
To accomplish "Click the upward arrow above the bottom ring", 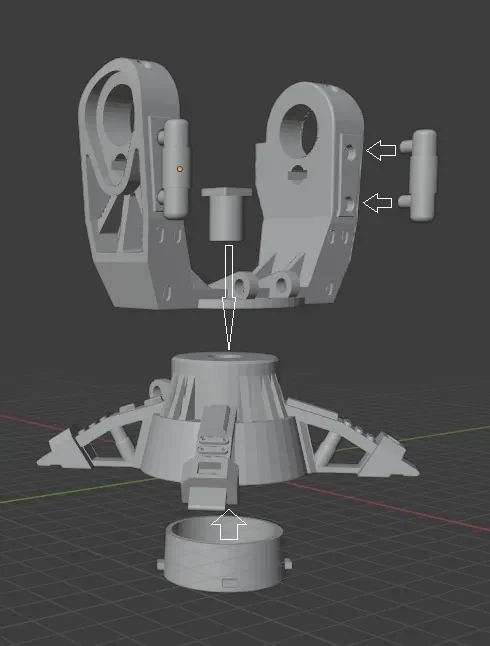I will click(x=229, y=524).
